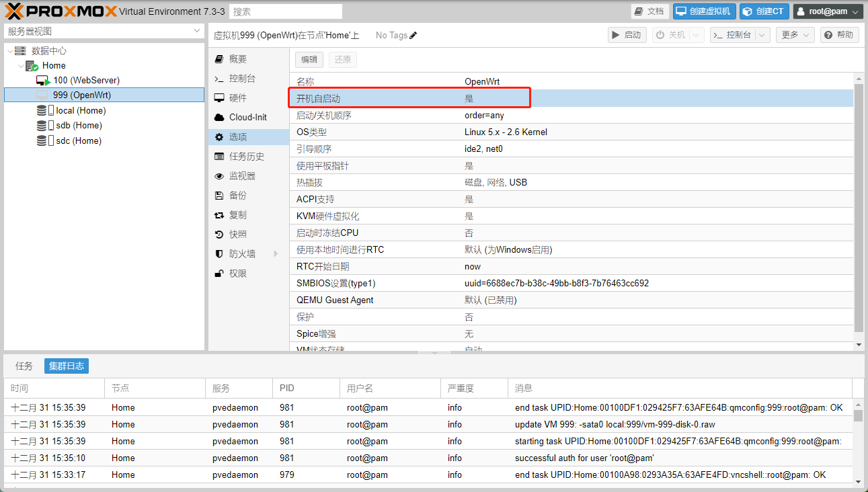This screenshot has width=868, height=492.
Task: Sort log by 时间 column header
Action: (x=54, y=388)
